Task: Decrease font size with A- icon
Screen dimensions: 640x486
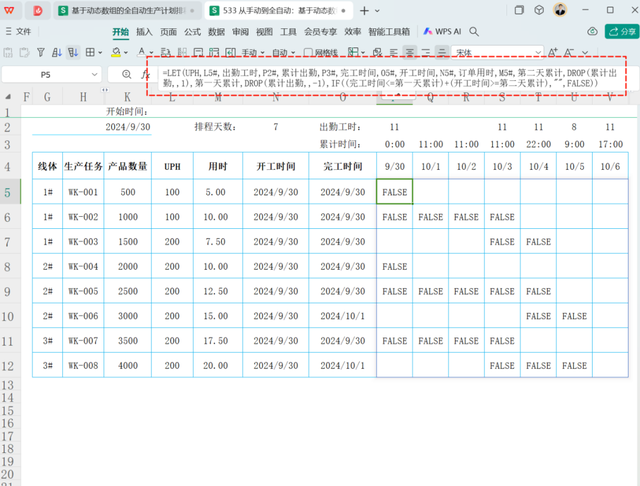Action: [569, 52]
